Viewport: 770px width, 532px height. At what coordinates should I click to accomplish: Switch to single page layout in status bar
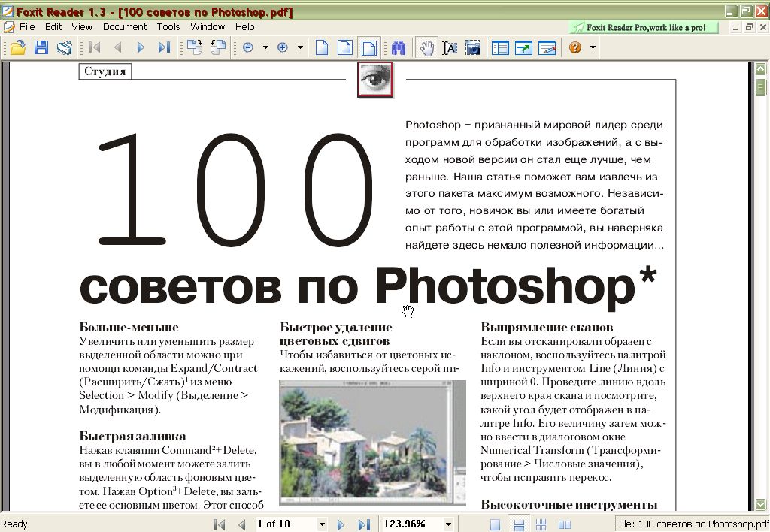click(495, 524)
